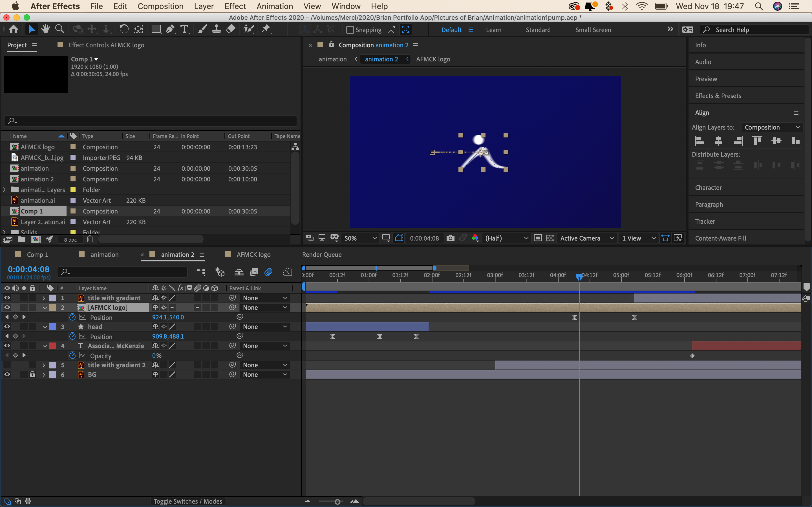Image resolution: width=812 pixels, height=507 pixels.
Task: Pick the Clone Stamp tool
Action: [217, 29]
